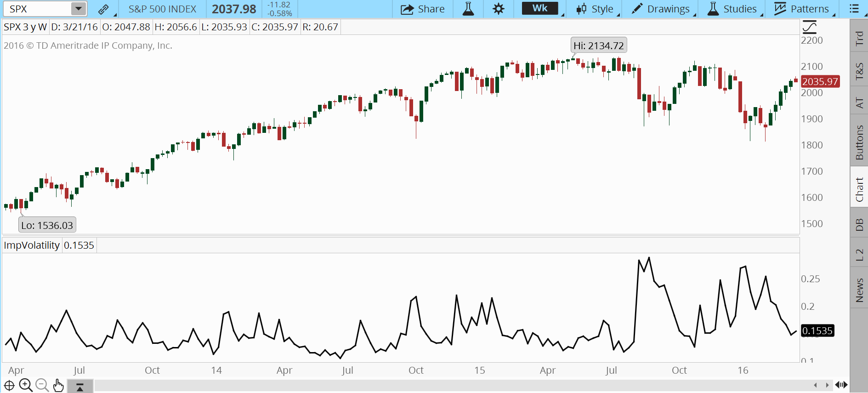Switch to the News side tab
Image resolution: width=868 pixels, height=393 pixels.
[x=859, y=290]
